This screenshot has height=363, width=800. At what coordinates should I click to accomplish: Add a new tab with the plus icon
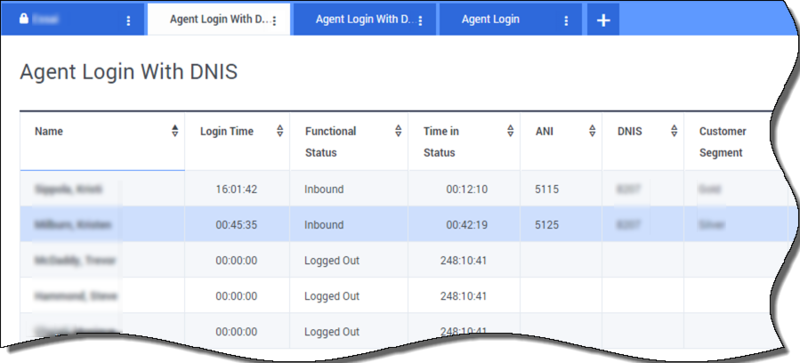[603, 20]
